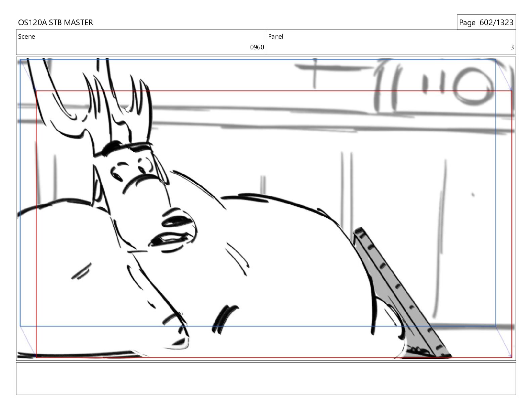Open the storyboard panel drawing
Viewport: 532px width, 411px height.
[266, 209]
